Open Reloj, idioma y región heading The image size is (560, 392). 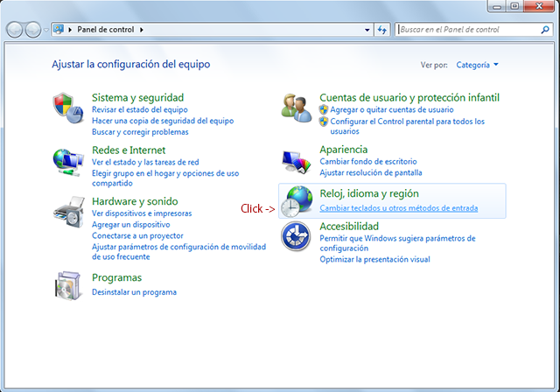point(369,193)
